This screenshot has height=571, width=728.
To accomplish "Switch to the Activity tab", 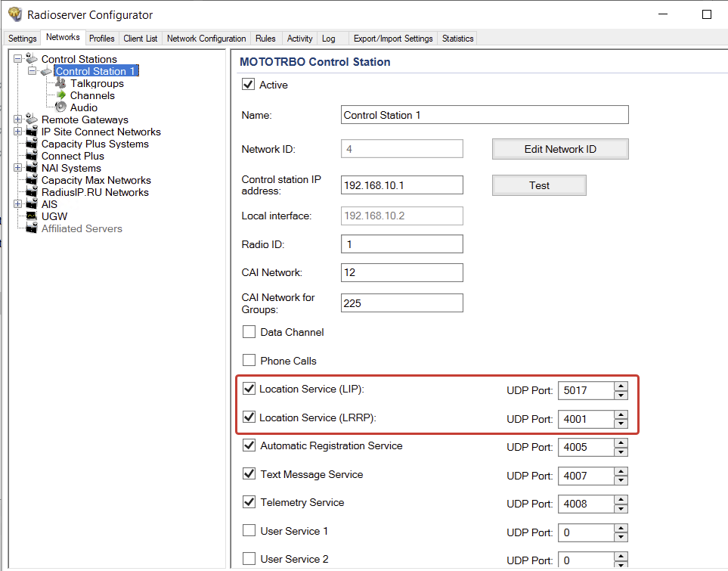I will (x=299, y=39).
